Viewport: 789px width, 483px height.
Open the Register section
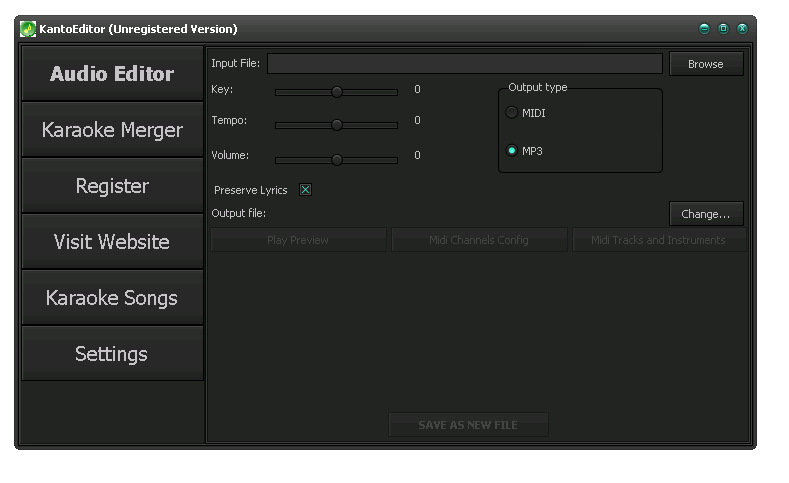pyautogui.click(x=112, y=186)
